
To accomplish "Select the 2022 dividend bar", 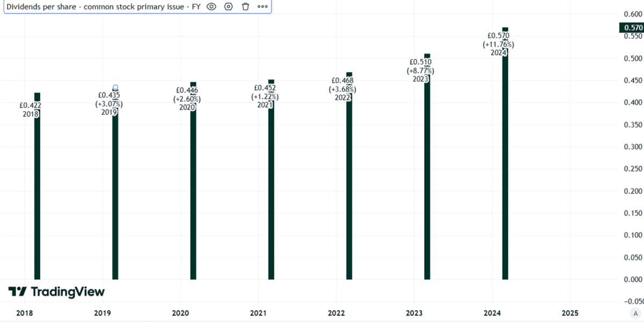I will tap(349, 193).
